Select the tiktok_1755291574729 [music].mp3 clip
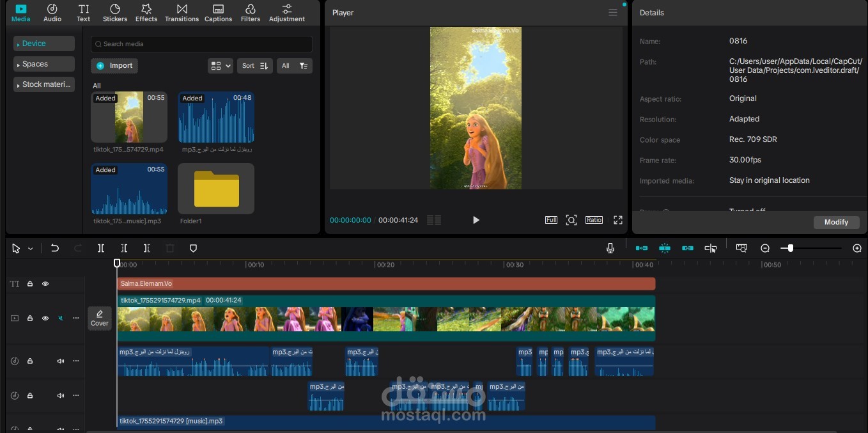The height and width of the screenshot is (433, 868). (386, 422)
